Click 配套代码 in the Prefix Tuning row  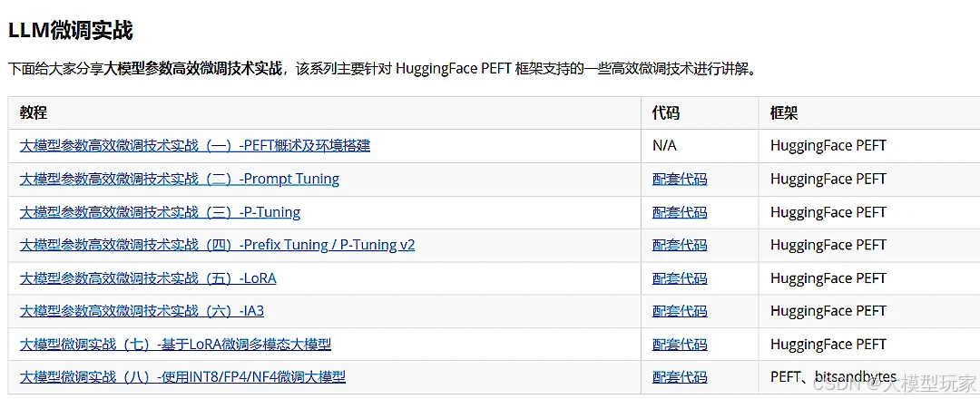(680, 245)
